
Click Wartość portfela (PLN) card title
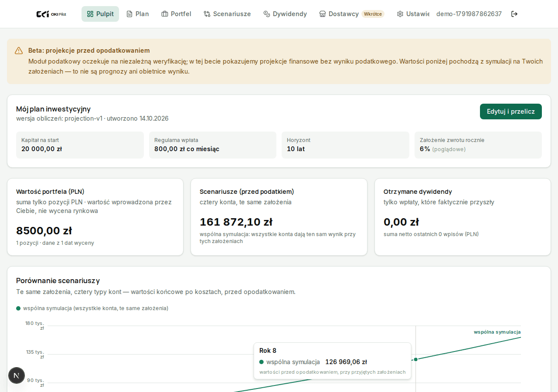(x=50, y=192)
